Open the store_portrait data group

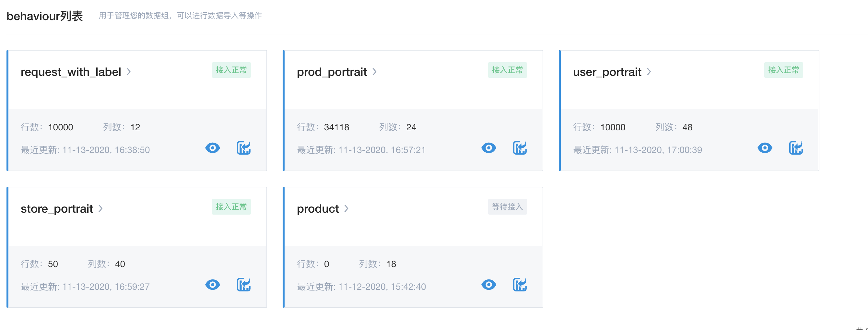pos(57,209)
